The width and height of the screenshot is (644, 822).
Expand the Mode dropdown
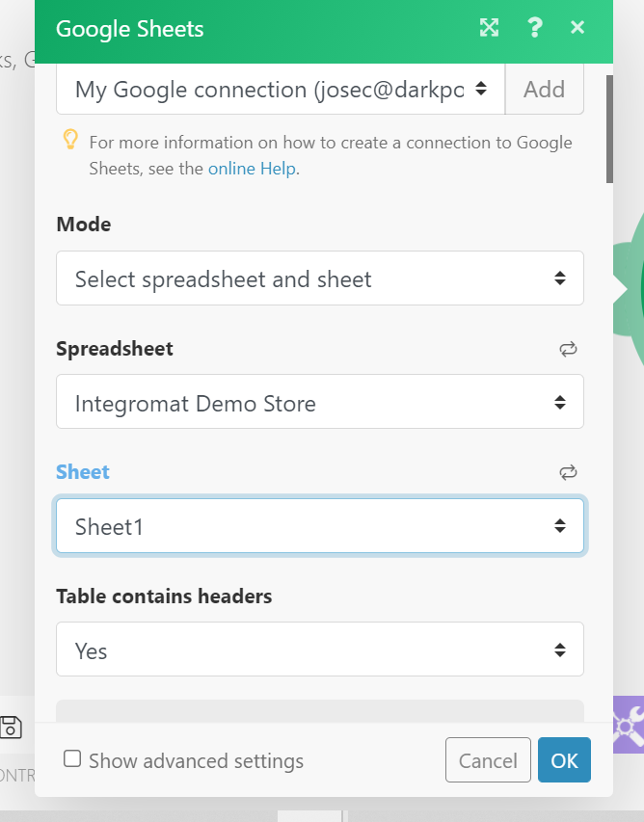[319, 278]
